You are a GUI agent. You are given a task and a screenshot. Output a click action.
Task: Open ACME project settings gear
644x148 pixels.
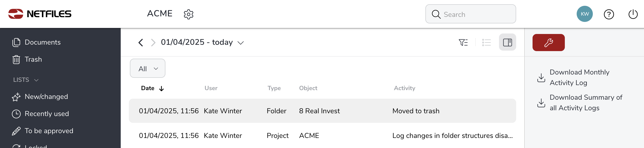coord(188,14)
